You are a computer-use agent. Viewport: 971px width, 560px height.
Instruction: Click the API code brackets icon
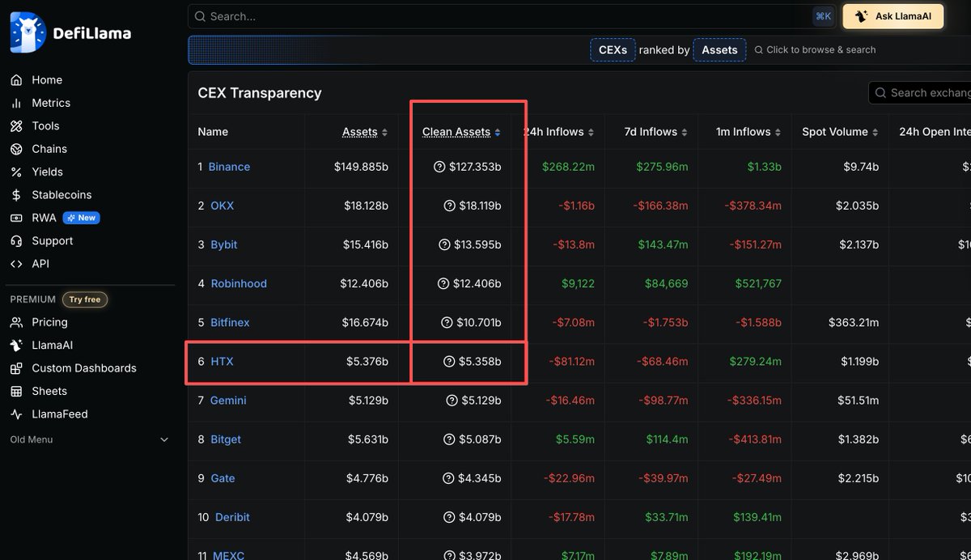click(x=16, y=264)
